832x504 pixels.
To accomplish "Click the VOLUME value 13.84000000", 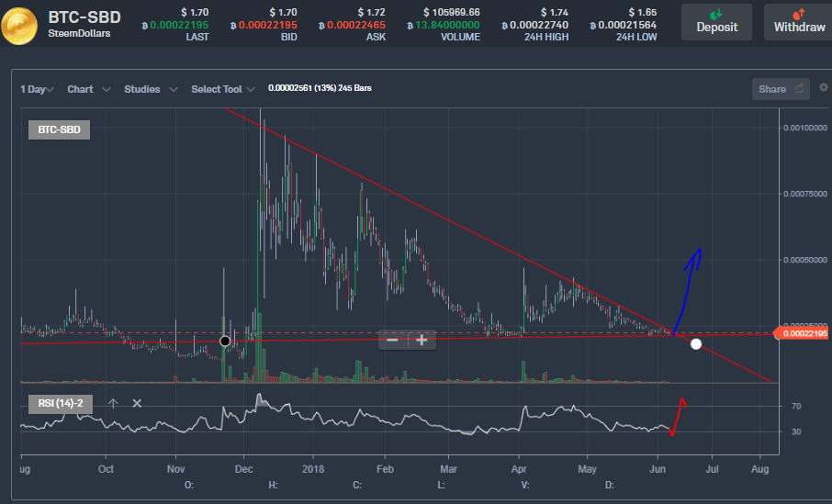I will tap(443, 25).
